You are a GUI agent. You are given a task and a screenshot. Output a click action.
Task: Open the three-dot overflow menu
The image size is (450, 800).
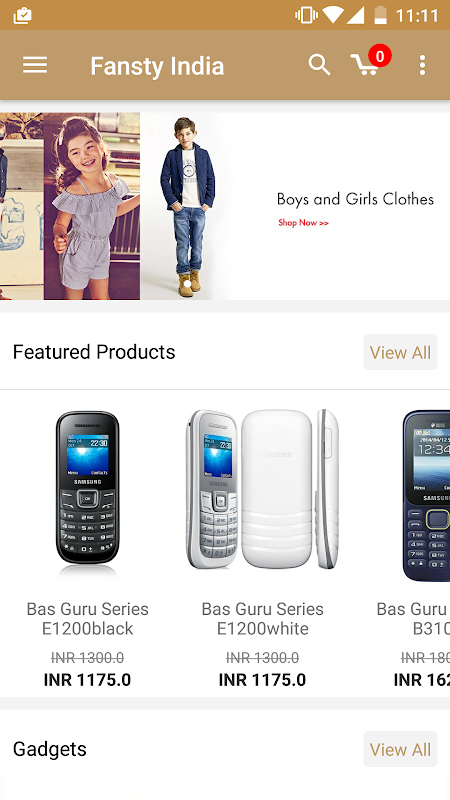coord(422,65)
